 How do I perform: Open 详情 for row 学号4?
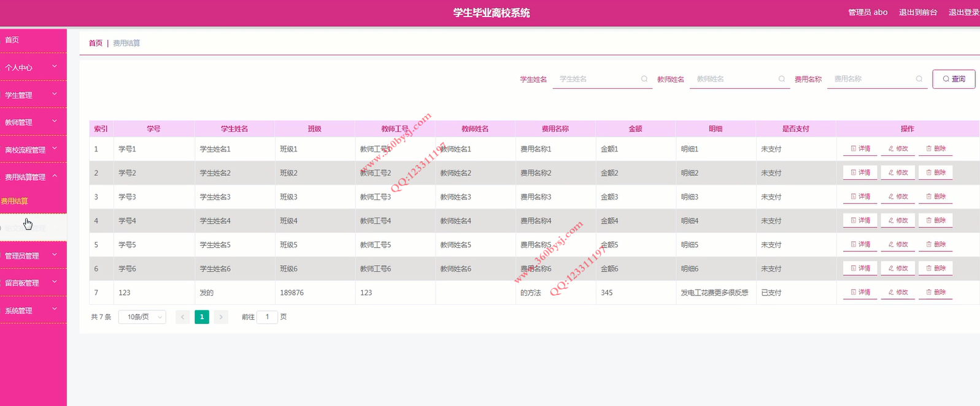pyautogui.click(x=860, y=221)
